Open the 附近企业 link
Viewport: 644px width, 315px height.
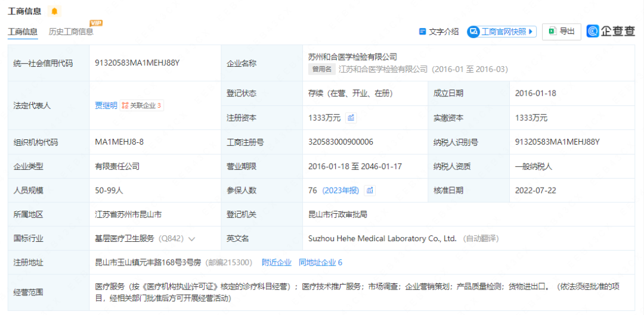(277, 263)
